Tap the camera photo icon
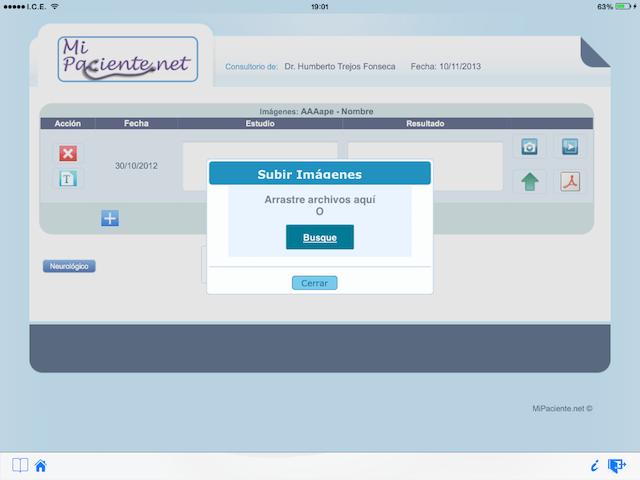The image size is (640, 480). [x=530, y=147]
